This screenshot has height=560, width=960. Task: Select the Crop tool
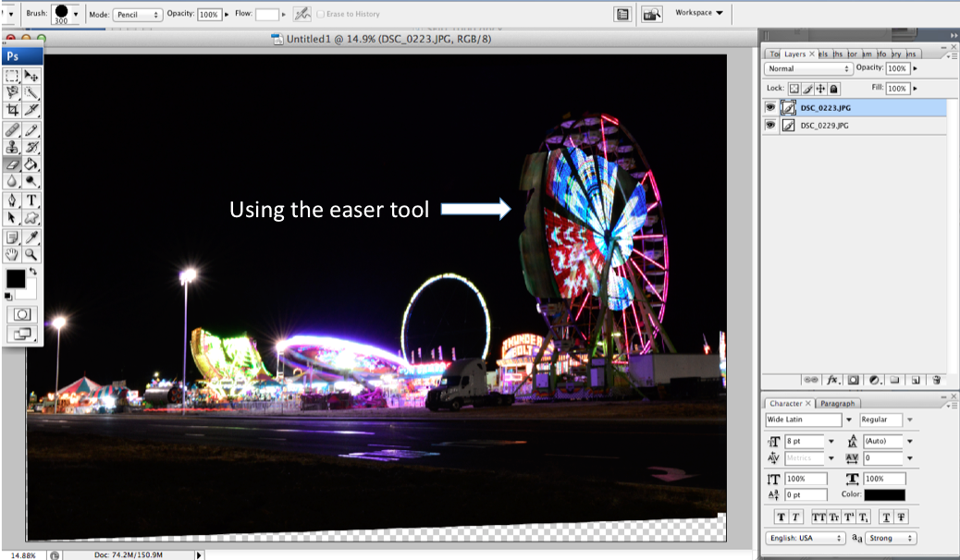[x=12, y=110]
